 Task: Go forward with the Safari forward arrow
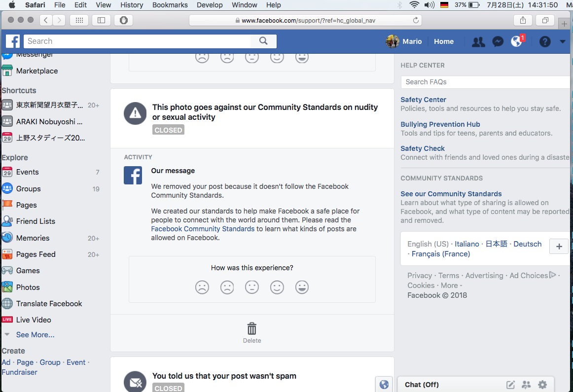coord(59,20)
